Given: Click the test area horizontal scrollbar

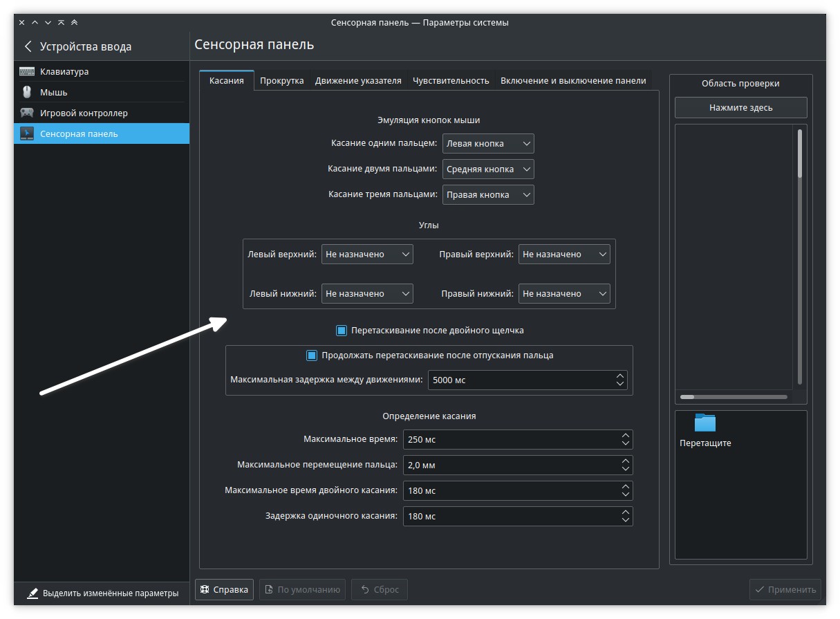Looking at the screenshot, I should click(x=733, y=397).
